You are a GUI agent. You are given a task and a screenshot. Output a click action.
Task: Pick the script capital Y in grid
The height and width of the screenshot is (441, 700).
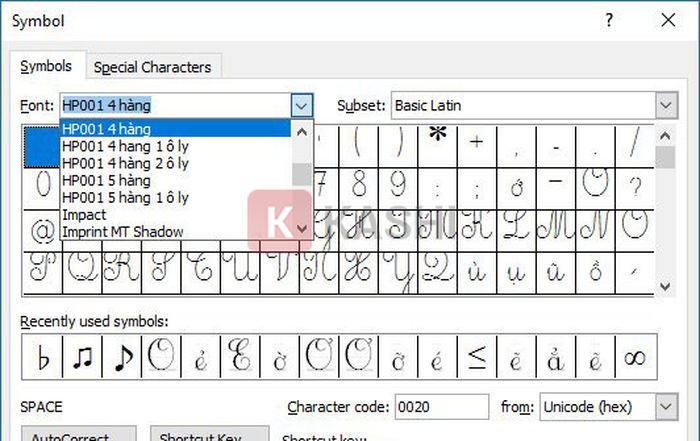(398, 273)
